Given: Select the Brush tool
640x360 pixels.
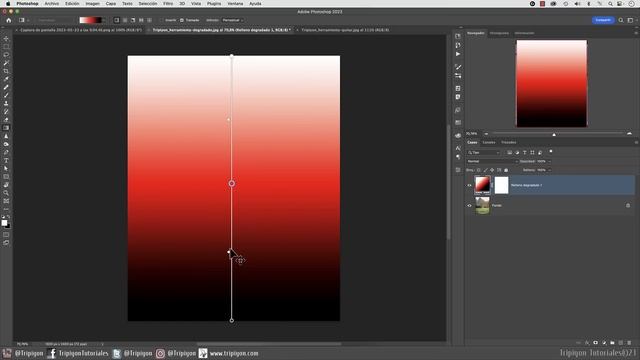Looking at the screenshot, I should point(6,96).
